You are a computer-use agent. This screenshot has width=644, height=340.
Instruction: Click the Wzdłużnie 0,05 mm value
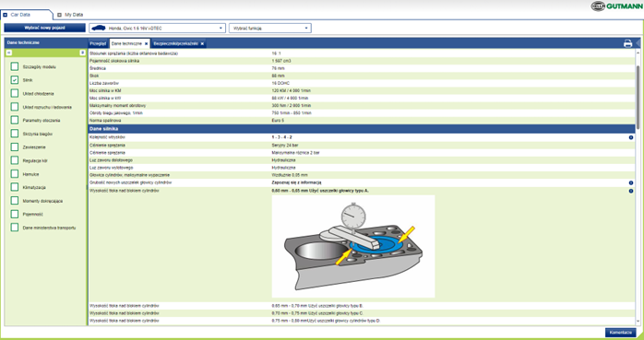coord(290,175)
